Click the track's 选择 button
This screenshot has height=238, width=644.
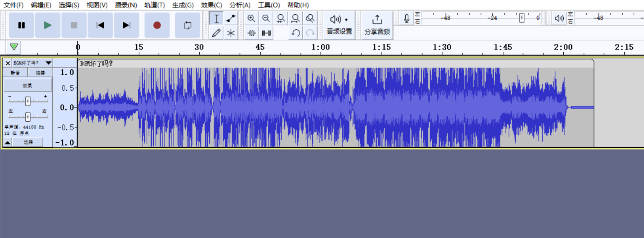pos(28,142)
